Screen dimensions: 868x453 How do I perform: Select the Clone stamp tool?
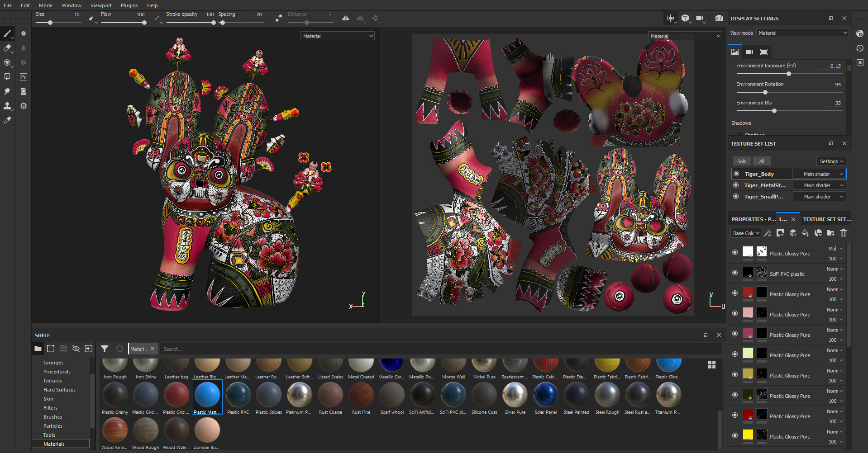(x=7, y=106)
